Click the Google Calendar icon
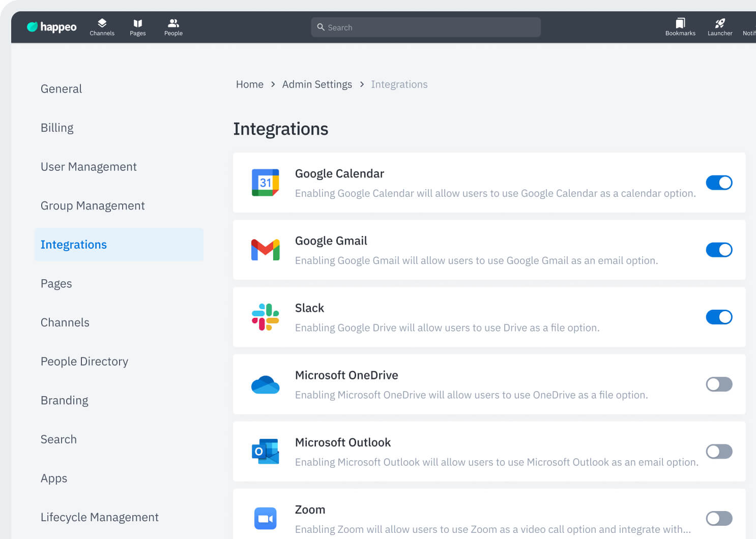Image resolution: width=756 pixels, height=539 pixels. pyautogui.click(x=265, y=183)
